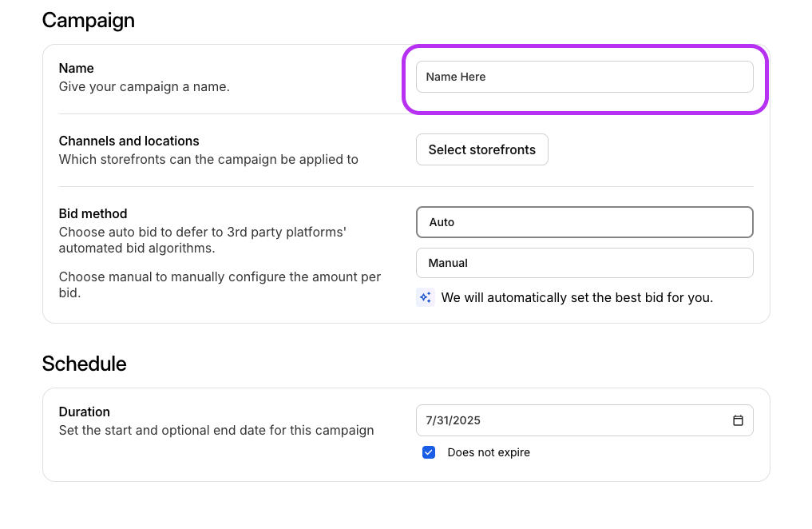Click the Name input field
This screenshot has height=529, width=812.
click(x=584, y=77)
